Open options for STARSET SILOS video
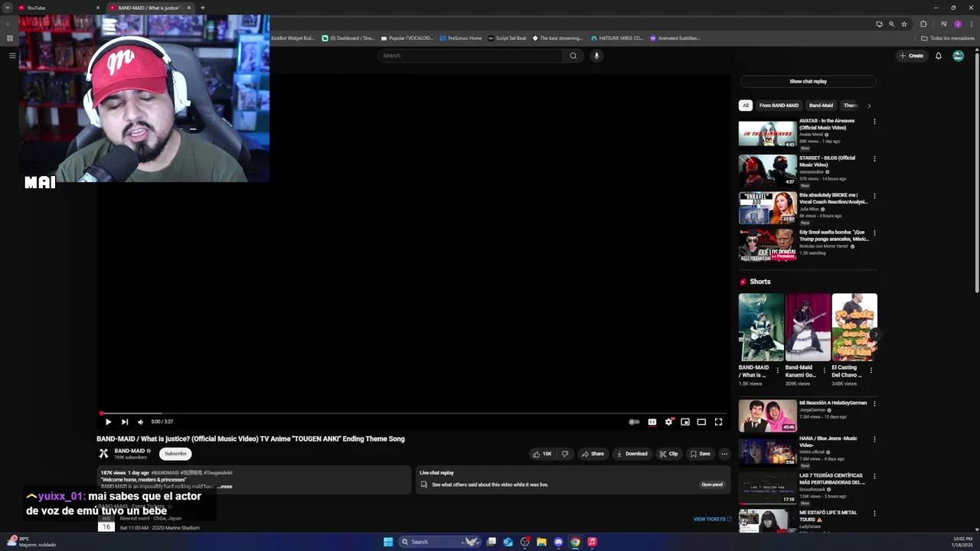This screenshot has width=980, height=551. coord(874,159)
